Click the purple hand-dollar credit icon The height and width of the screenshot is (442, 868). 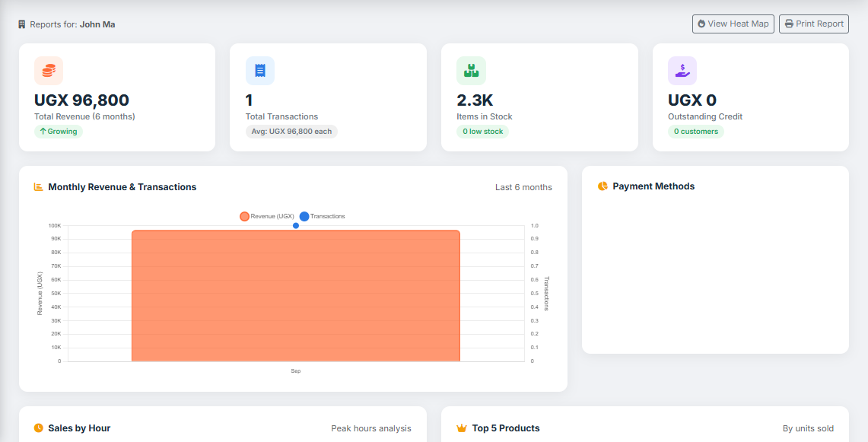tap(682, 70)
